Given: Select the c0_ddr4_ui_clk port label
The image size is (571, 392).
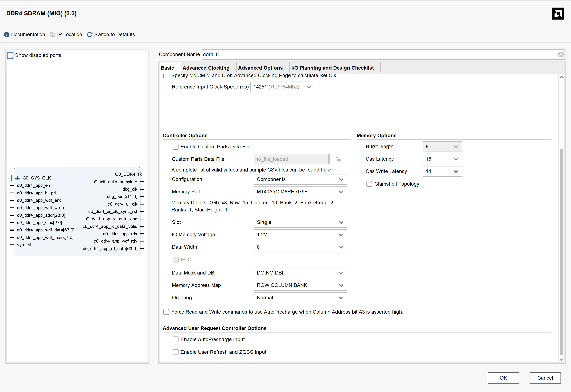Looking at the screenshot, I should click(x=122, y=204).
